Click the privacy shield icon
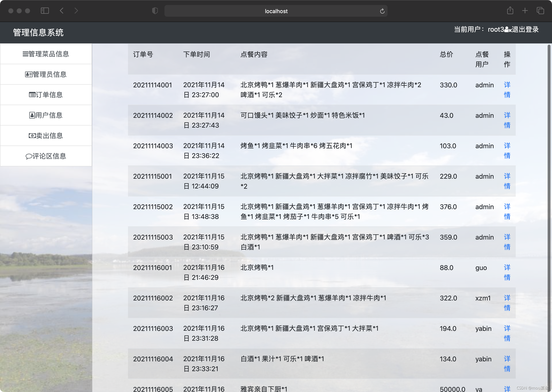Image resolution: width=552 pixels, height=392 pixels. (155, 11)
